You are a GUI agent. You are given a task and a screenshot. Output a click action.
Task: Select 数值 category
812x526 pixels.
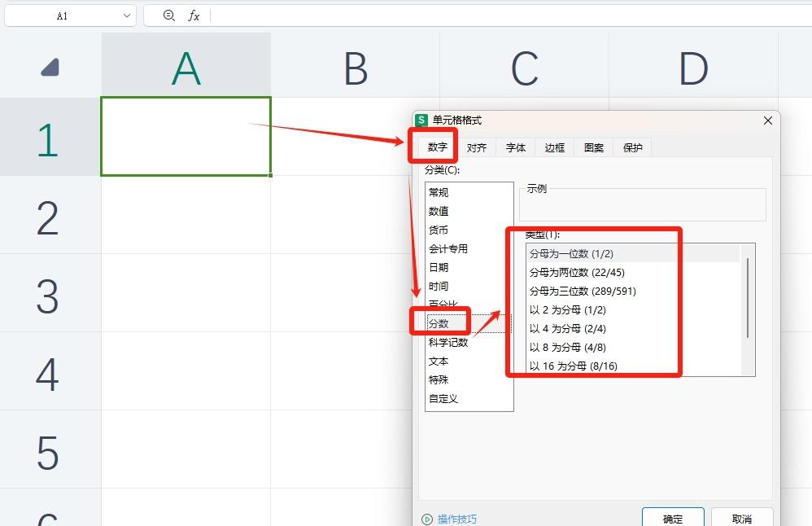coord(469,211)
